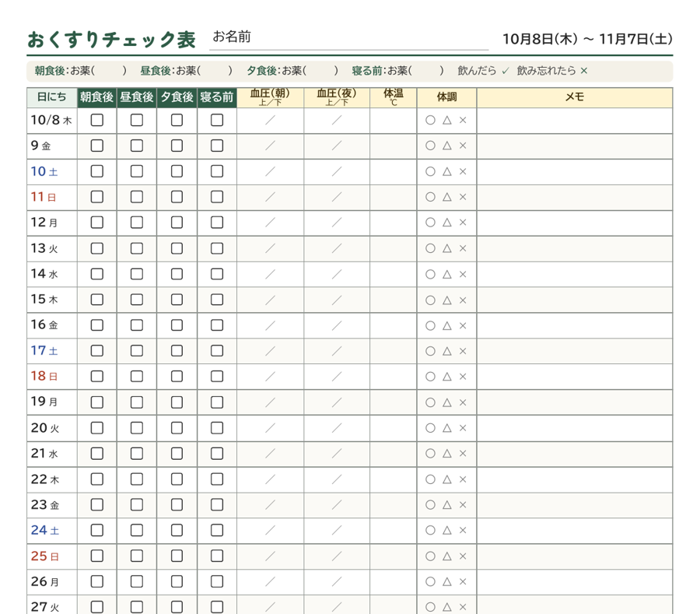Select the × condition icon for 10 土
Screen dimensions: 700x614
[463, 171]
